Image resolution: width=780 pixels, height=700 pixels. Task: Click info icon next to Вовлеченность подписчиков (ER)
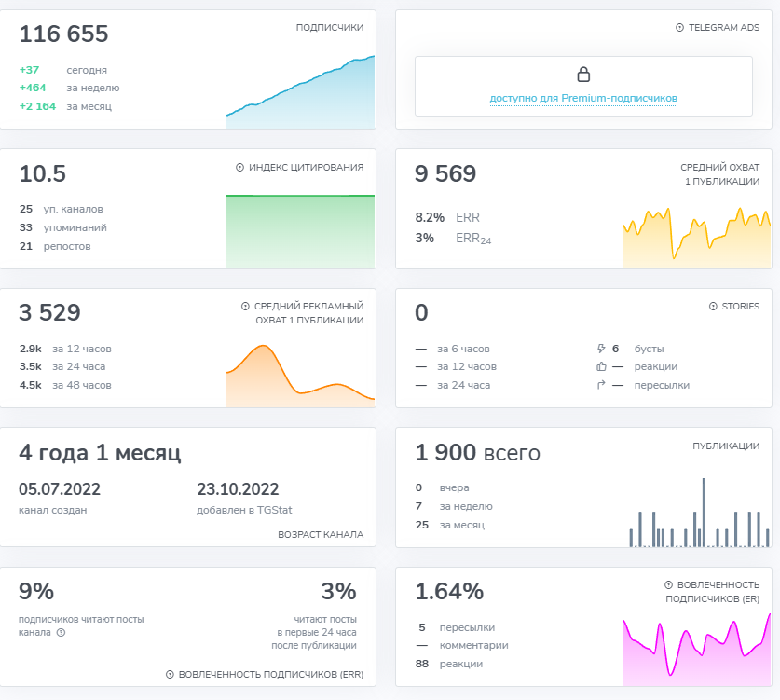[x=668, y=585]
